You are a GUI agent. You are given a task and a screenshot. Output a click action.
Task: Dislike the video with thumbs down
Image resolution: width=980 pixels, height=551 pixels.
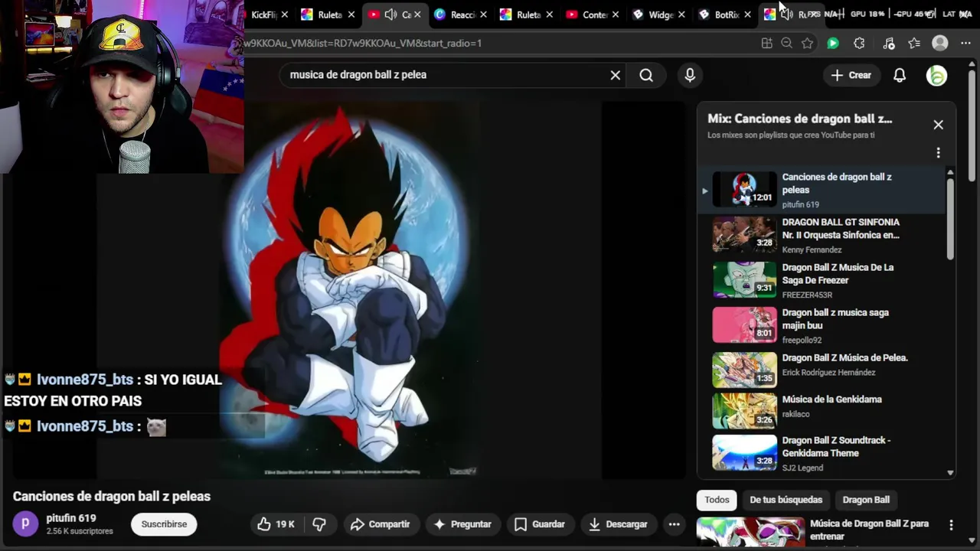point(319,524)
